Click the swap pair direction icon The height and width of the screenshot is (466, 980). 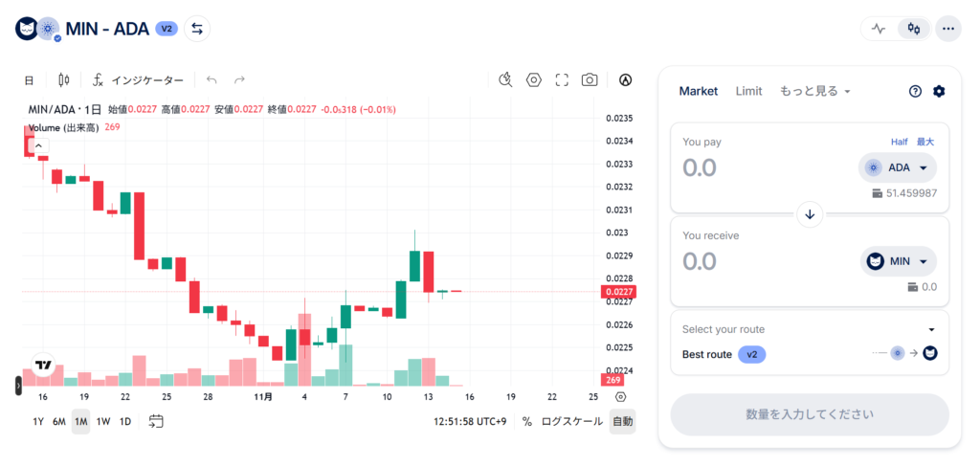click(197, 29)
